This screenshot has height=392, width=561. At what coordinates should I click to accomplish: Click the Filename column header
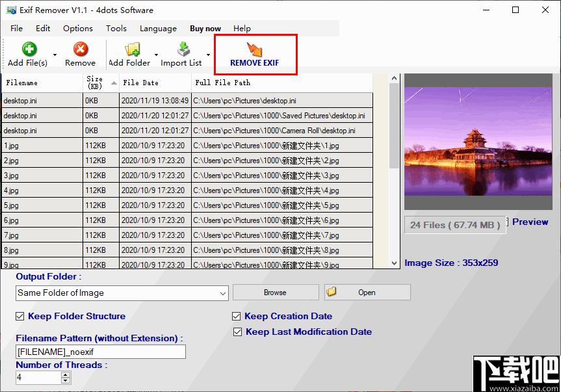[42, 83]
